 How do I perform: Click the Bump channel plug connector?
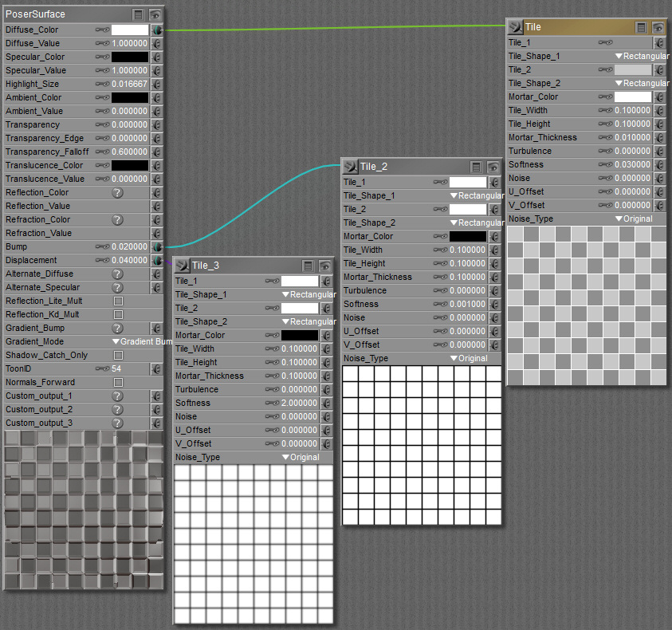click(x=157, y=247)
